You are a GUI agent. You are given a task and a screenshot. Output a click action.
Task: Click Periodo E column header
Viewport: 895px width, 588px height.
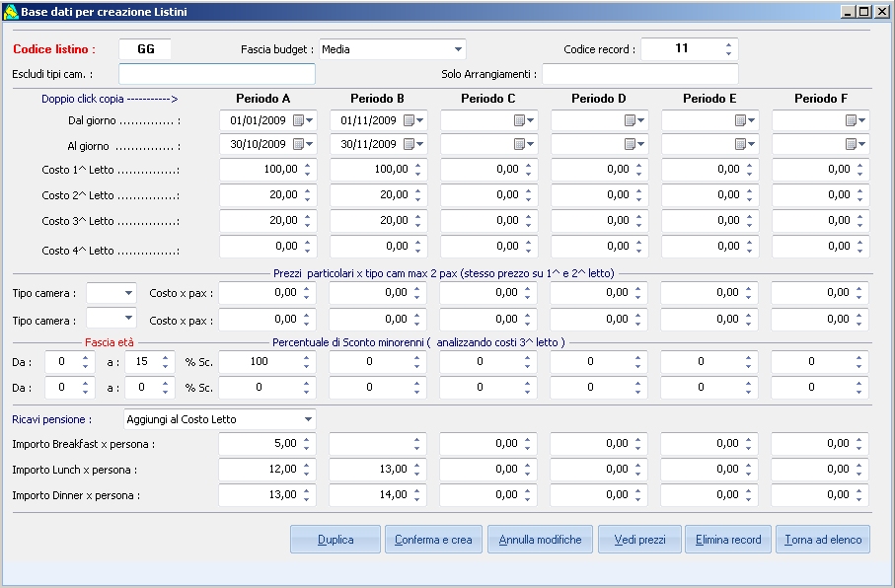(709, 99)
